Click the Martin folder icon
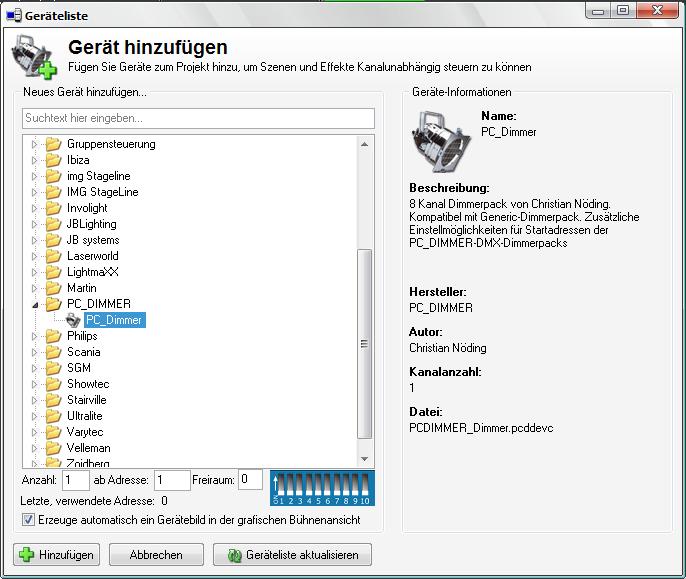The width and height of the screenshot is (686, 579). coord(54,288)
